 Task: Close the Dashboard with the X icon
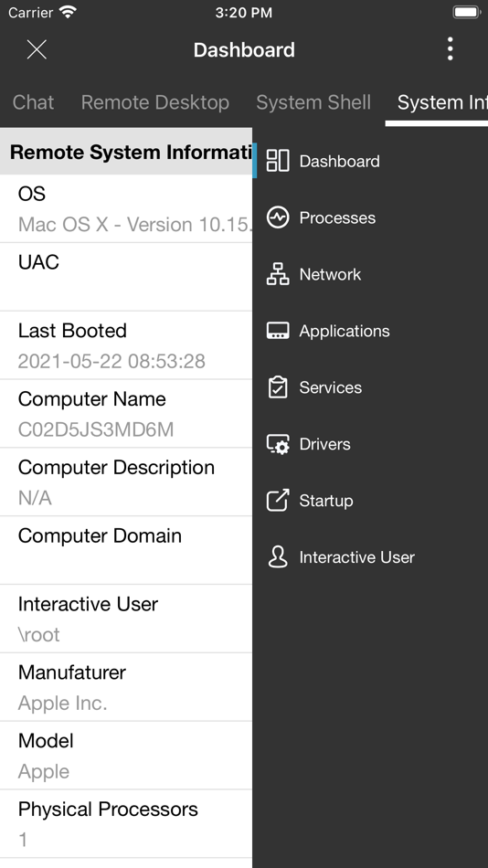(x=37, y=49)
